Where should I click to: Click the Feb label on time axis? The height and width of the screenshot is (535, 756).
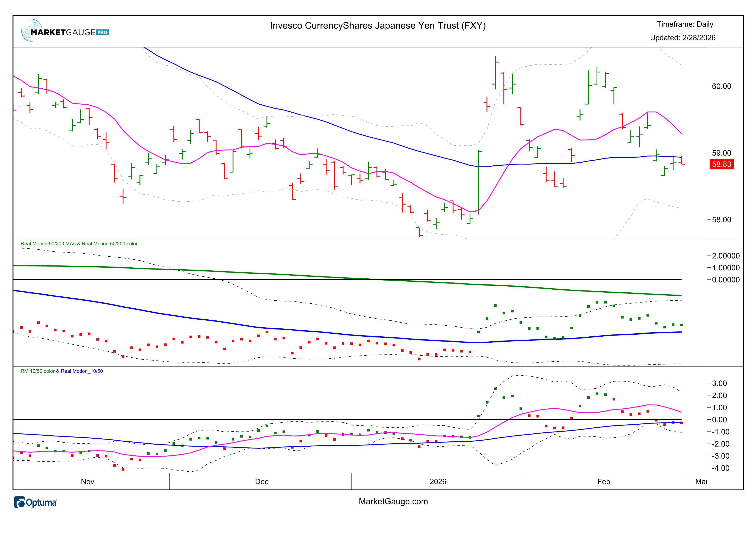coord(604,482)
